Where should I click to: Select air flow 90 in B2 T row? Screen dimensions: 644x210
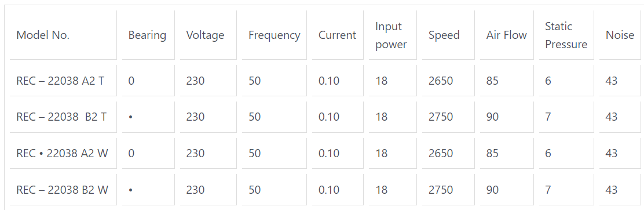pyautogui.click(x=492, y=117)
